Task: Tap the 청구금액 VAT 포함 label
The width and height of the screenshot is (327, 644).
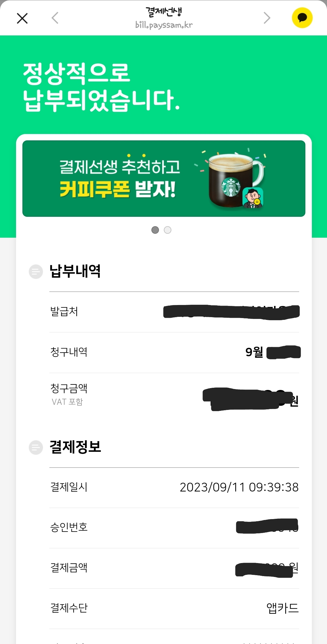Action: tap(69, 394)
